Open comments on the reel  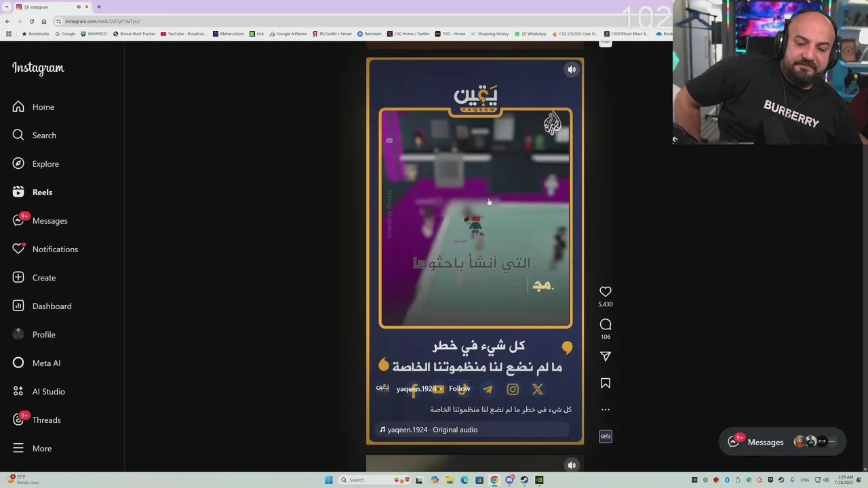click(606, 325)
